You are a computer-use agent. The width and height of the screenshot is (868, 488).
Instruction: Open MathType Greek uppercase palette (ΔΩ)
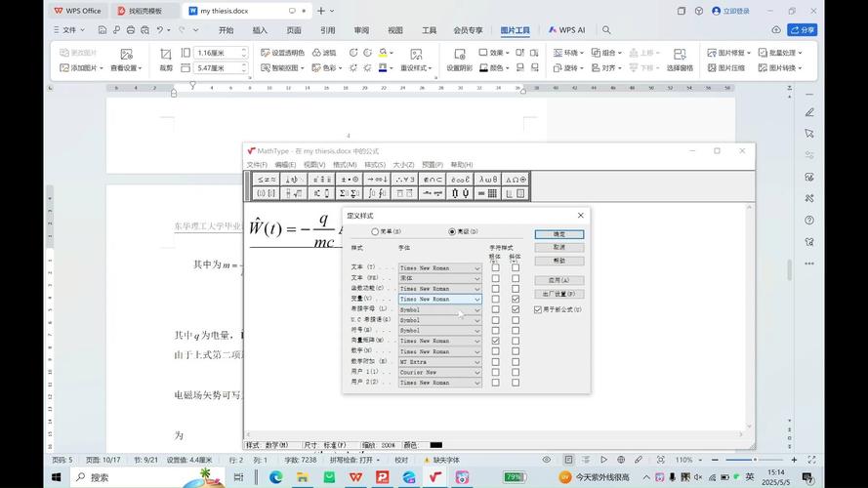pos(516,180)
